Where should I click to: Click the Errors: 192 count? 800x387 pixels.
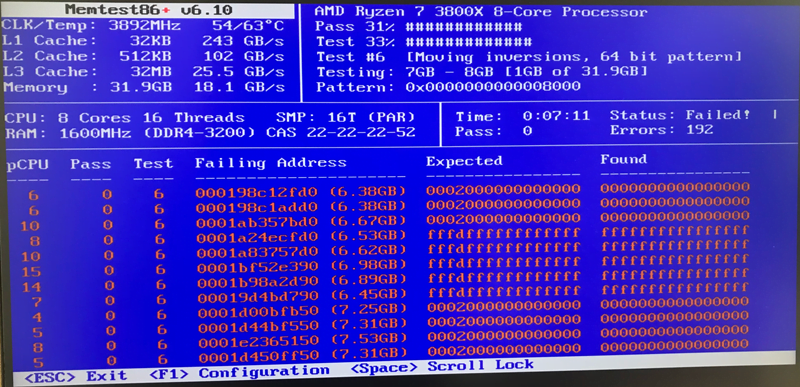(x=661, y=130)
